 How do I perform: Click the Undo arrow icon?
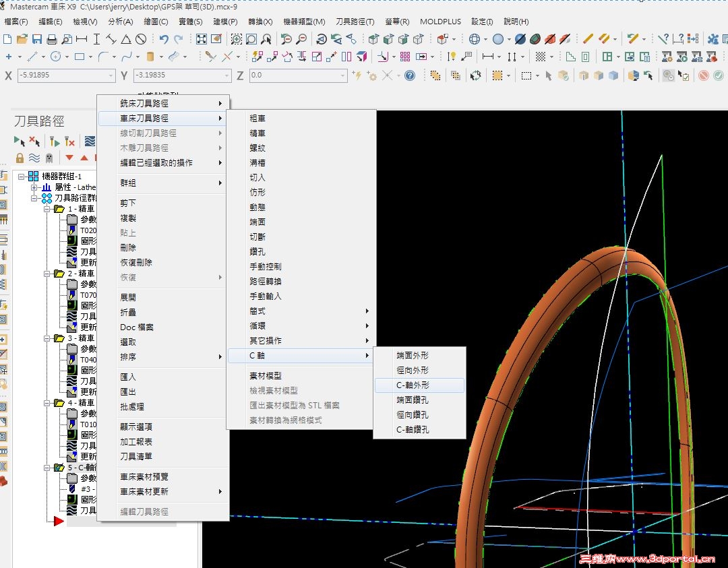point(164,39)
